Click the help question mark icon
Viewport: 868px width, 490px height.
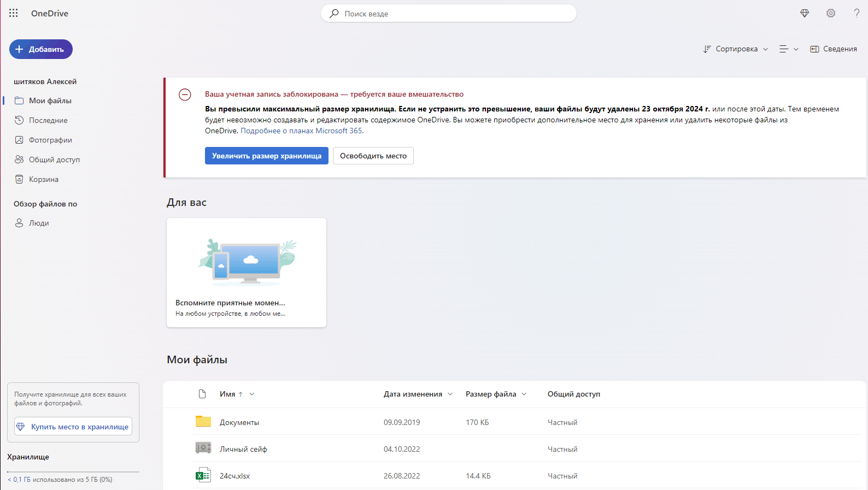(857, 13)
